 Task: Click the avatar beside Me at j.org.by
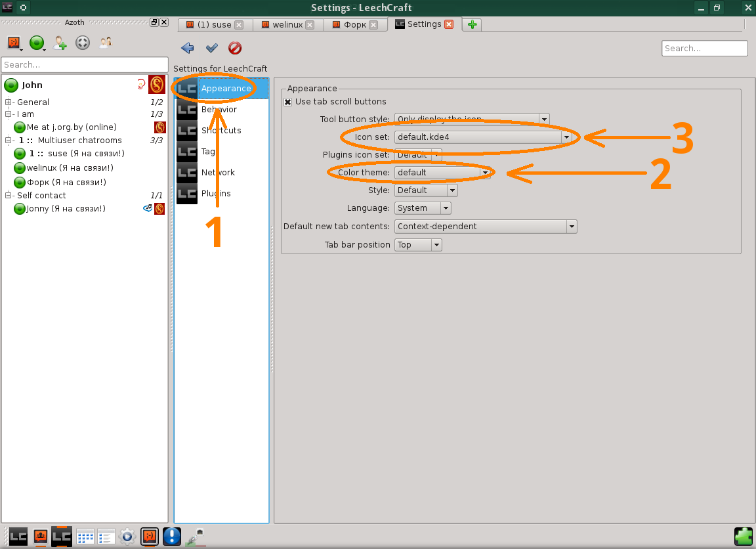160,127
